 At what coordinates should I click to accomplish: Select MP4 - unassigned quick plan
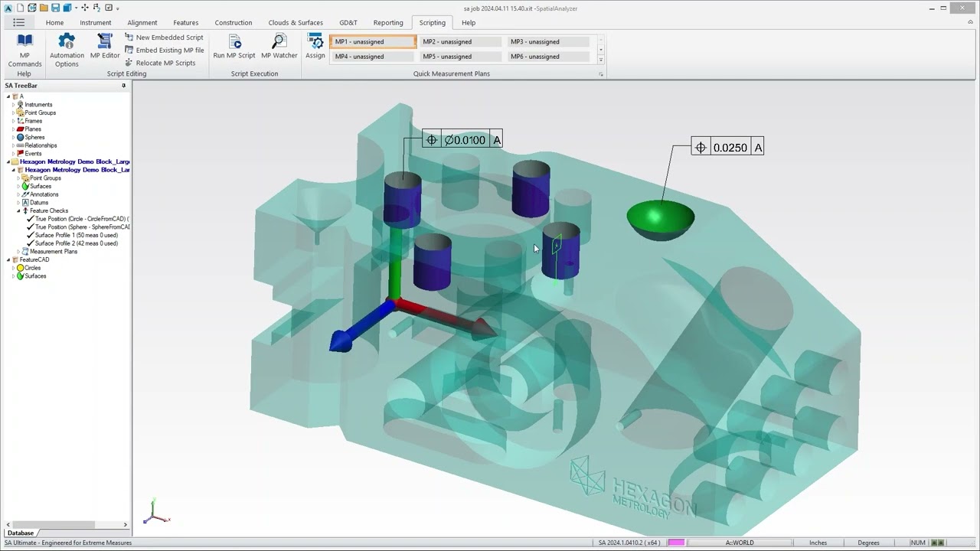(373, 57)
